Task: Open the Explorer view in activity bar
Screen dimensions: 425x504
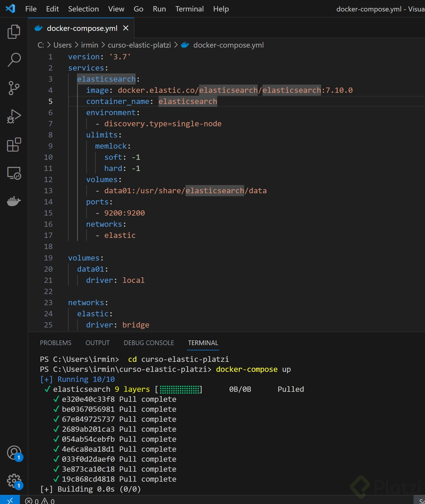Action: tap(14, 31)
